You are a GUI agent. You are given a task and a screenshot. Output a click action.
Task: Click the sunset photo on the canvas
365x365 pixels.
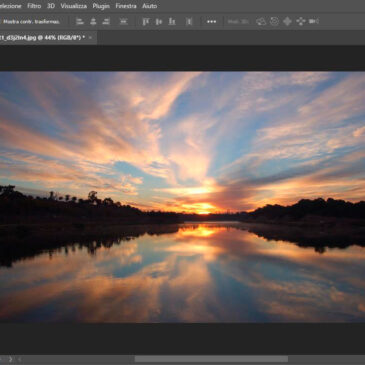click(x=182, y=197)
